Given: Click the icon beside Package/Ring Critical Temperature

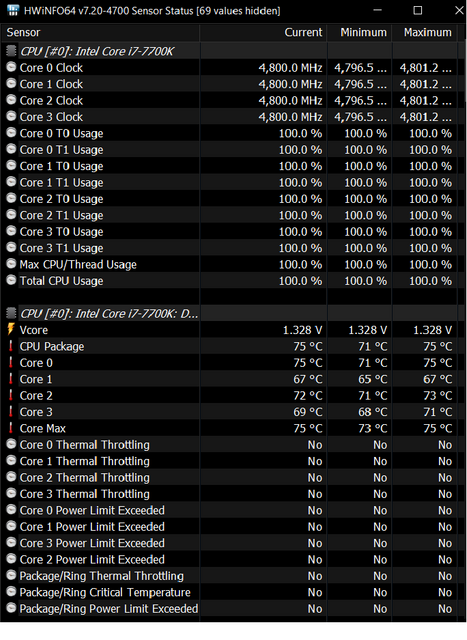Looking at the screenshot, I should (11, 591).
